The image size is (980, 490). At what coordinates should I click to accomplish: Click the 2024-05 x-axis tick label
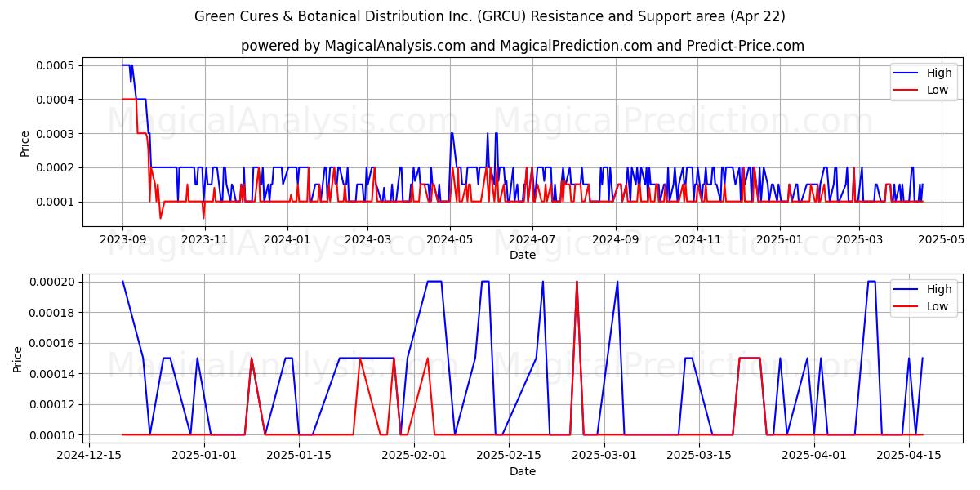click(449, 239)
